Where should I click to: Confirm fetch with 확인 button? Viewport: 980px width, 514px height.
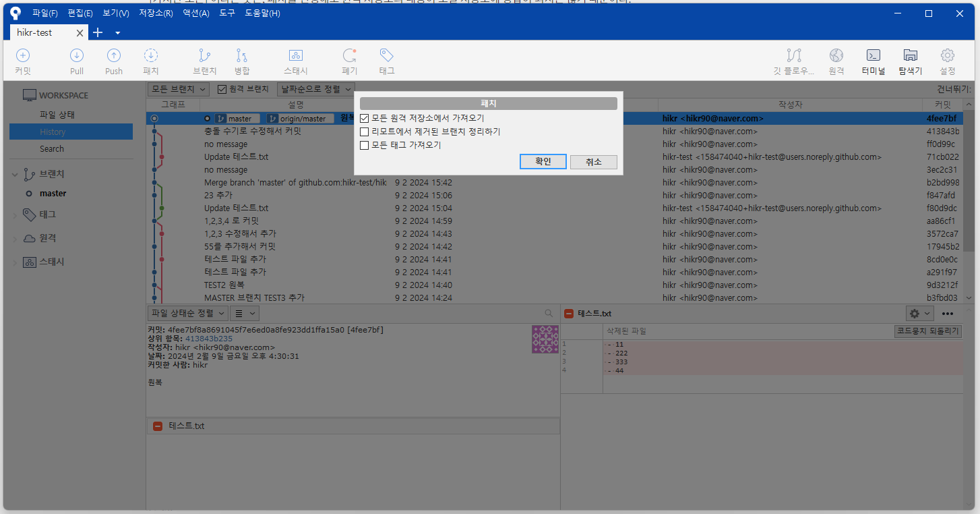(543, 162)
